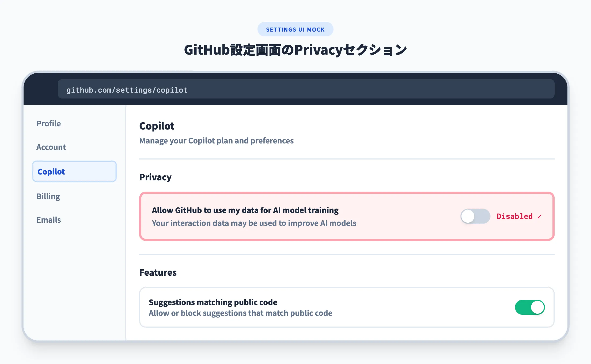Click the Privacy section heading
The image size is (591, 364).
(155, 177)
